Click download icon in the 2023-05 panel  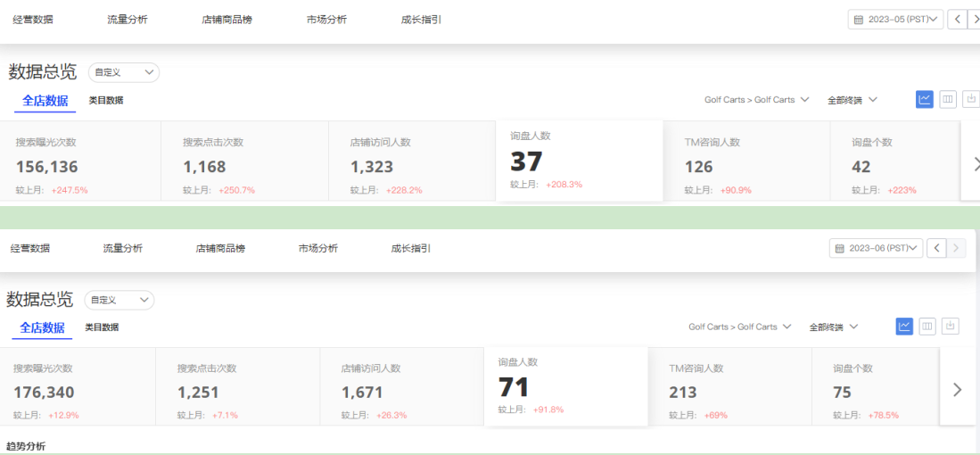(971, 99)
